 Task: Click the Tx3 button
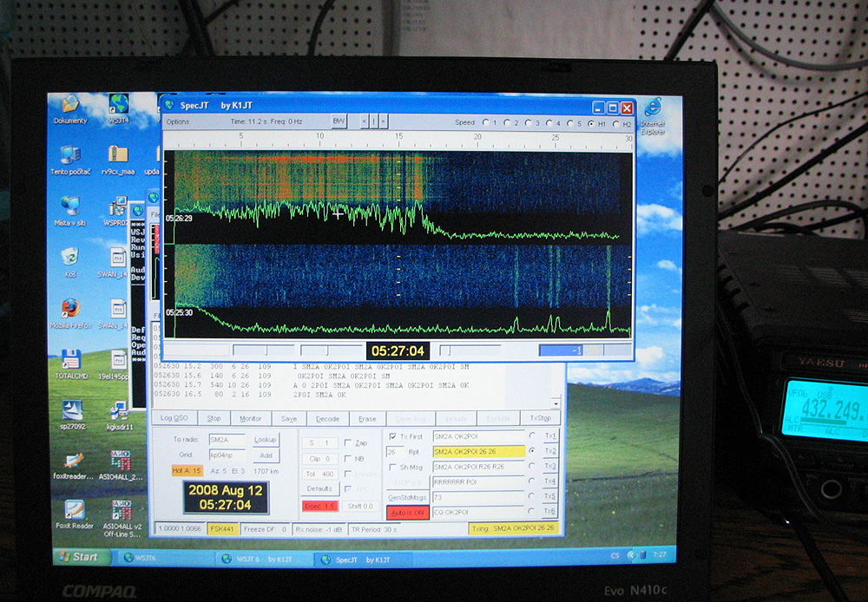tap(549, 466)
